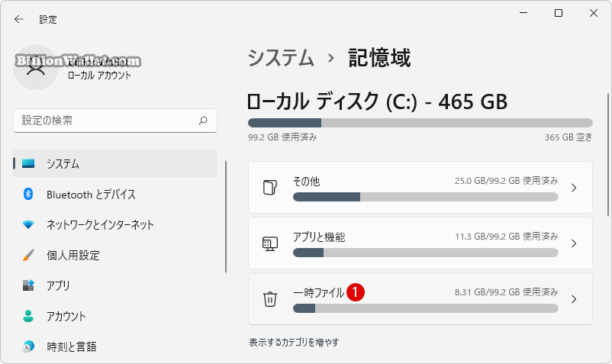Open the システム sidebar item
The image size is (612, 364).
[x=115, y=163]
